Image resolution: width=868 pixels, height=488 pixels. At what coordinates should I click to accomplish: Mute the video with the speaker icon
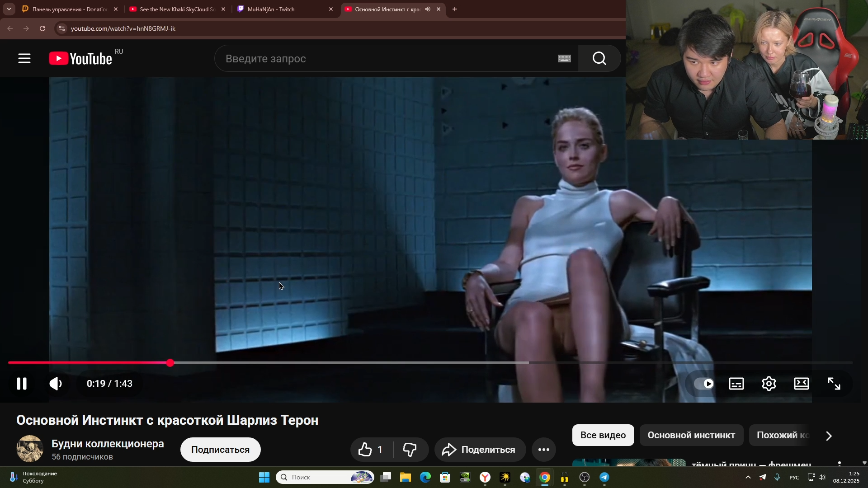56,384
